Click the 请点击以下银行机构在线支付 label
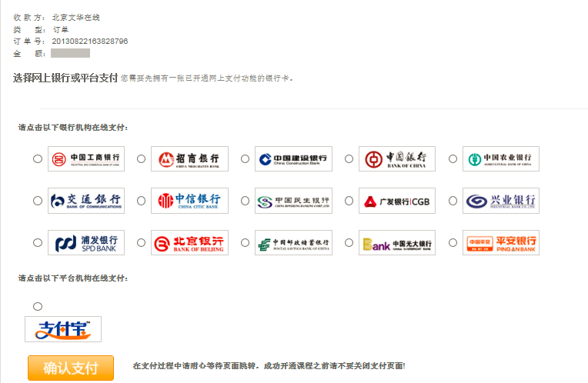The image size is (588, 383). click(x=73, y=128)
